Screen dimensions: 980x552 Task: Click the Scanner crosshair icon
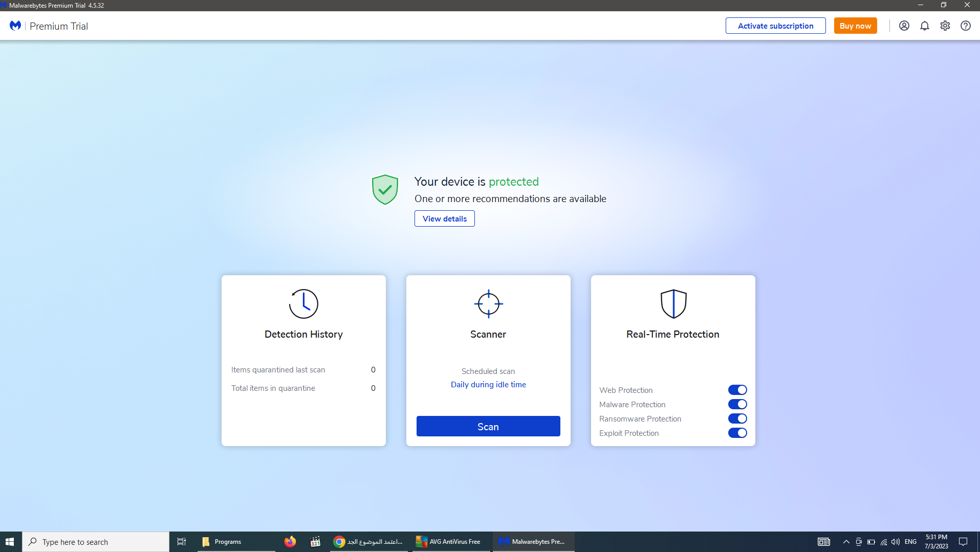pos(488,304)
